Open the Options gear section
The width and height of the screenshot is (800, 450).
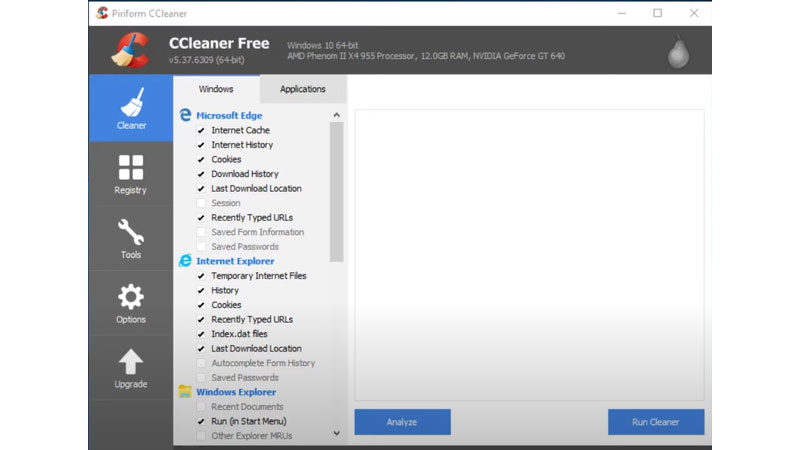tap(131, 304)
